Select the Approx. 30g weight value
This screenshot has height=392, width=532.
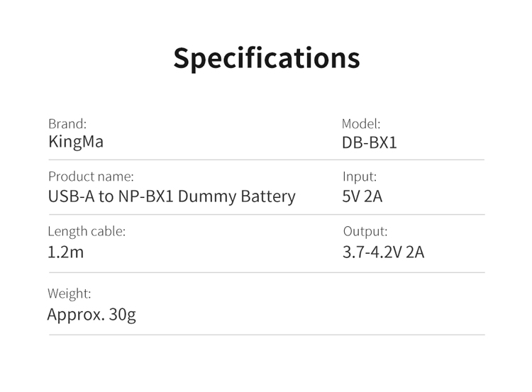(x=92, y=313)
